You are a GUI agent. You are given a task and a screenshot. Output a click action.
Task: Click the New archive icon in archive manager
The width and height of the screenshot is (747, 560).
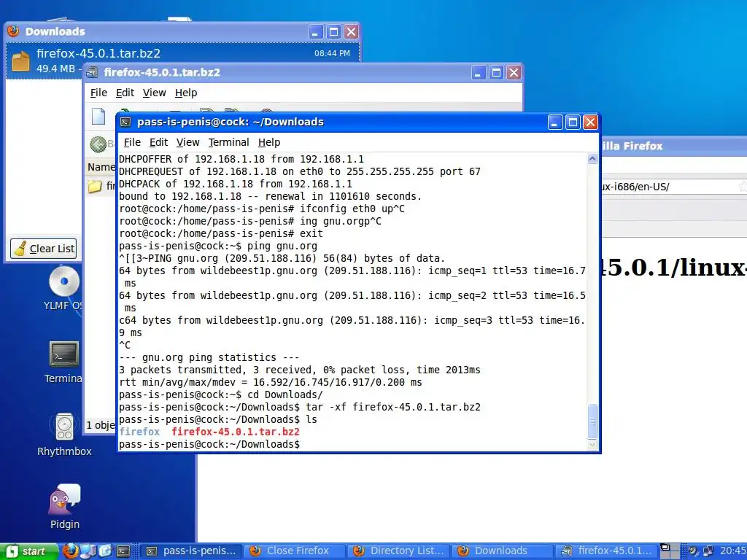coord(98,116)
